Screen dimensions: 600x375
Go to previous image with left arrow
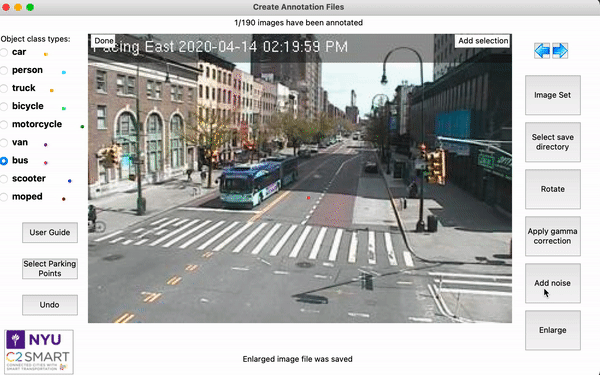tap(542, 51)
